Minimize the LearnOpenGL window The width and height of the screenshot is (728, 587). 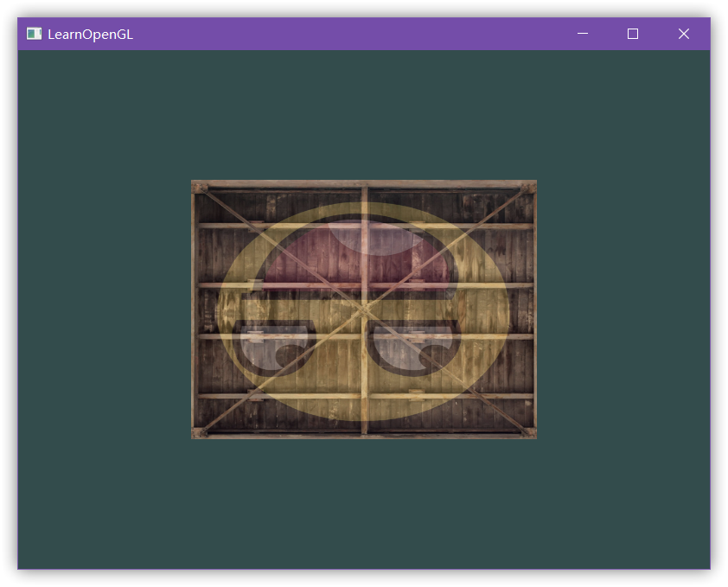583,34
